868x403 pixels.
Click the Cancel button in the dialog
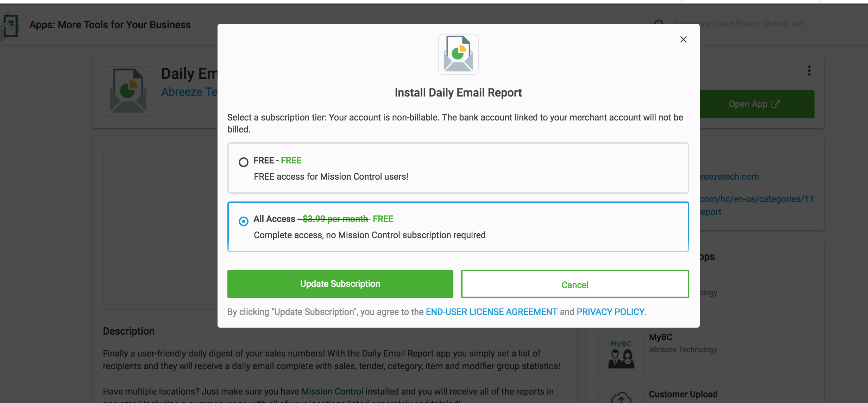575,284
